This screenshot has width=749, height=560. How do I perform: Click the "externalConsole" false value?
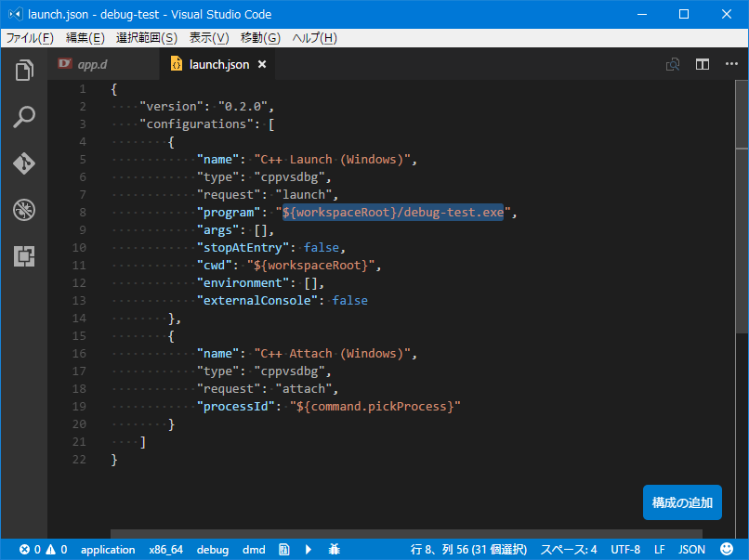pyautogui.click(x=350, y=300)
